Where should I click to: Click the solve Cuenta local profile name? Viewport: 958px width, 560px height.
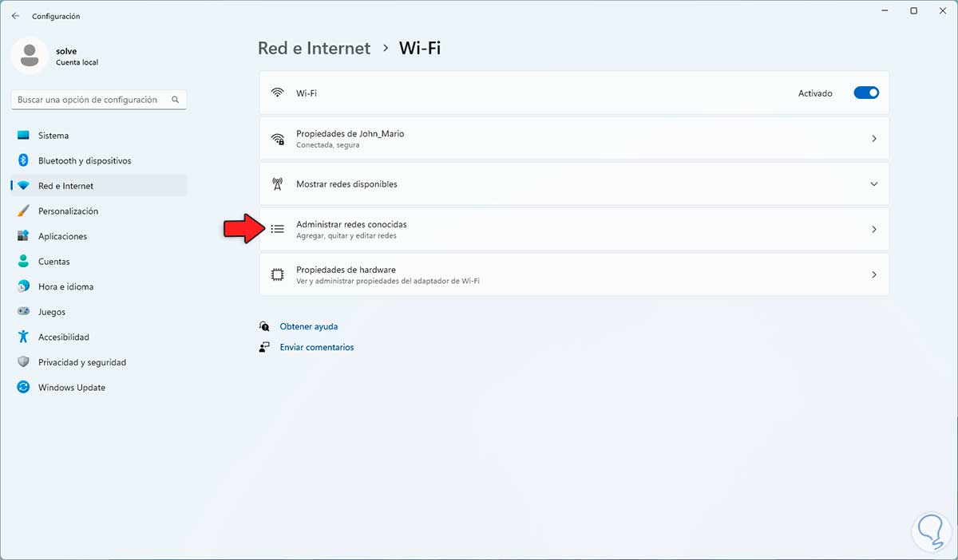[x=77, y=56]
